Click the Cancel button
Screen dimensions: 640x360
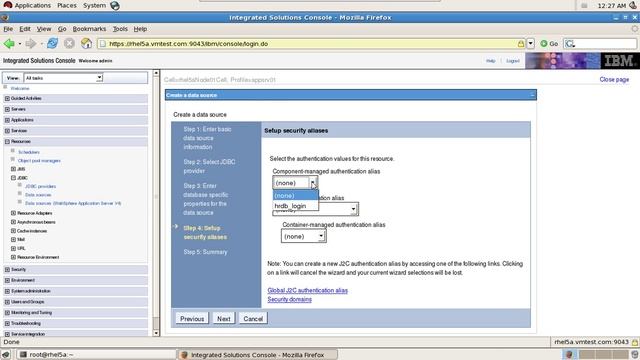pos(253,319)
